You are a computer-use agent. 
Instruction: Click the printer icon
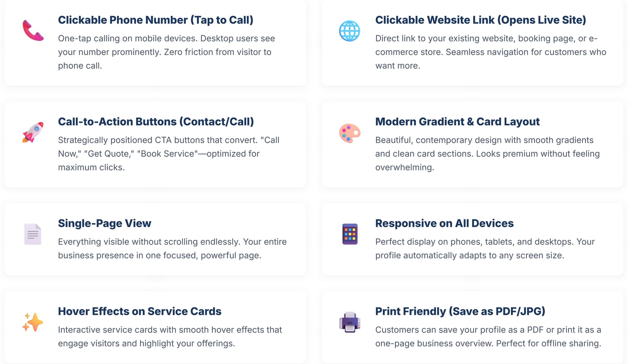click(x=350, y=322)
